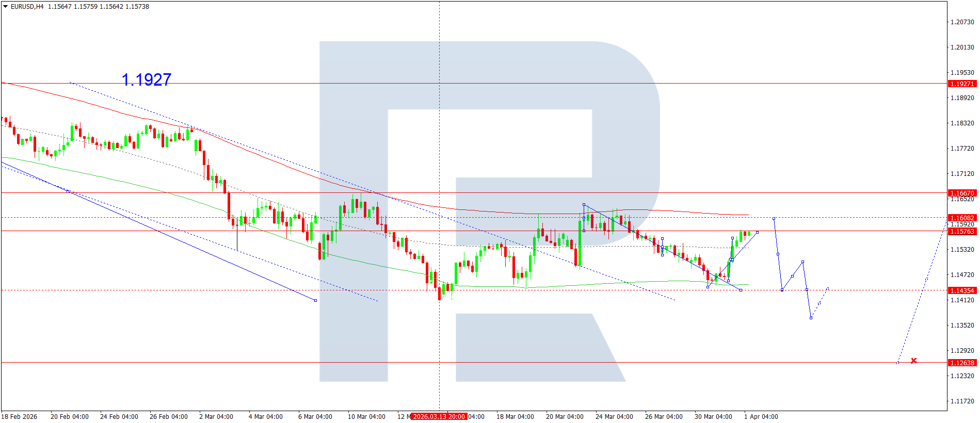Select the red 1.15763 current price tag
The image size is (980, 423).
tap(962, 231)
